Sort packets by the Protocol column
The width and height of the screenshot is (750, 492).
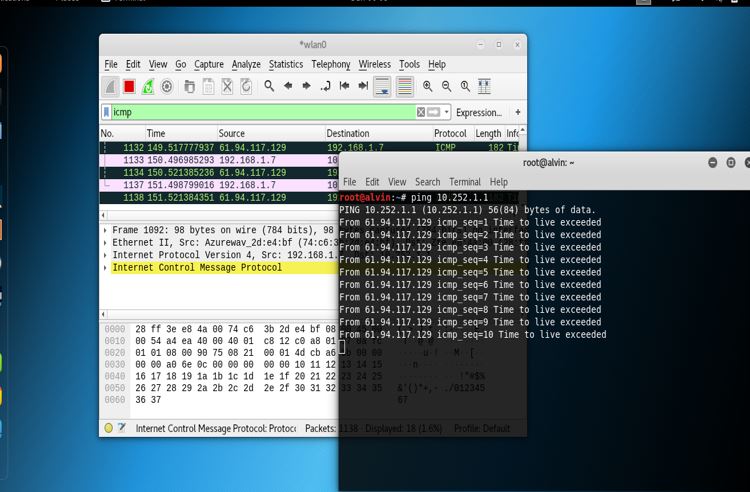[x=453, y=133]
